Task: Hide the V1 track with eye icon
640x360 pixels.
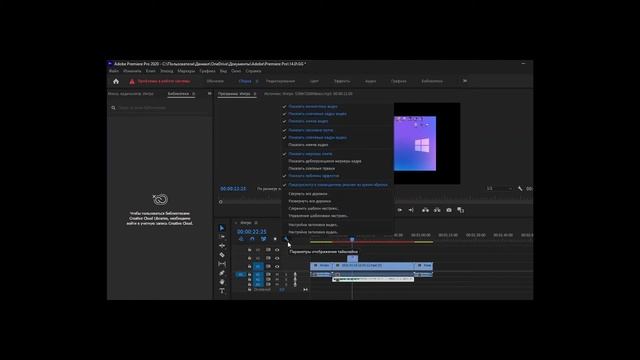Action: click(277, 267)
